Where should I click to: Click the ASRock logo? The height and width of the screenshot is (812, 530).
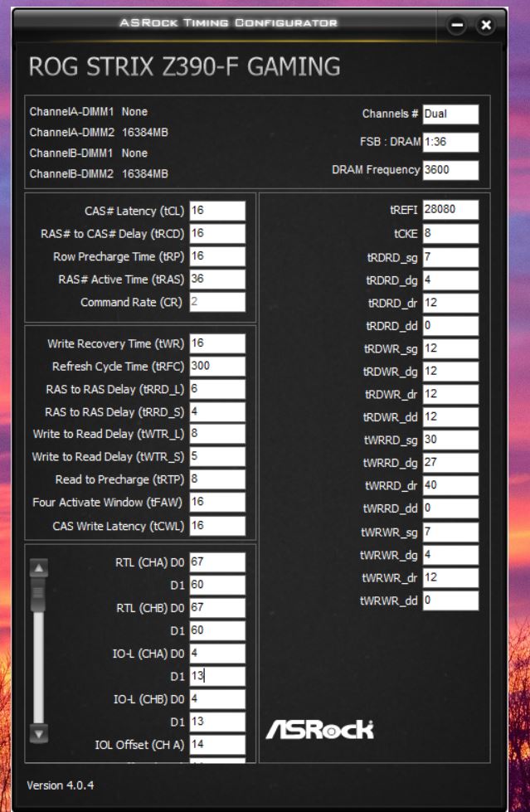pyautogui.click(x=319, y=729)
